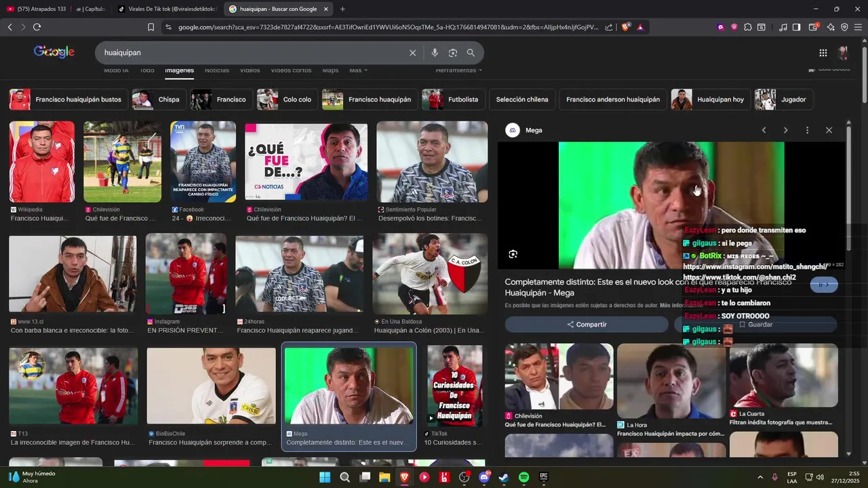The width and height of the screenshot is (868, 488).
Task: Open Google Lens image search icon
Action: [x=453, y=53]
